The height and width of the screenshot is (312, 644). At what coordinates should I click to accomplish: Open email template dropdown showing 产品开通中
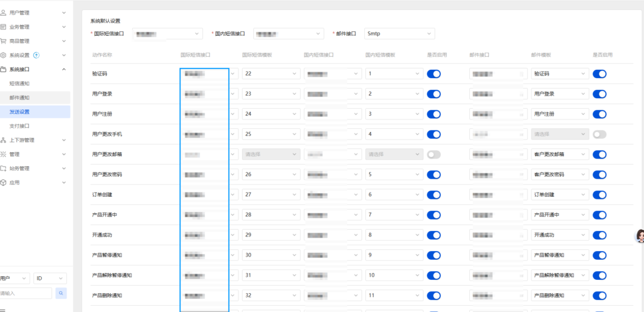[x=560, y=214]
